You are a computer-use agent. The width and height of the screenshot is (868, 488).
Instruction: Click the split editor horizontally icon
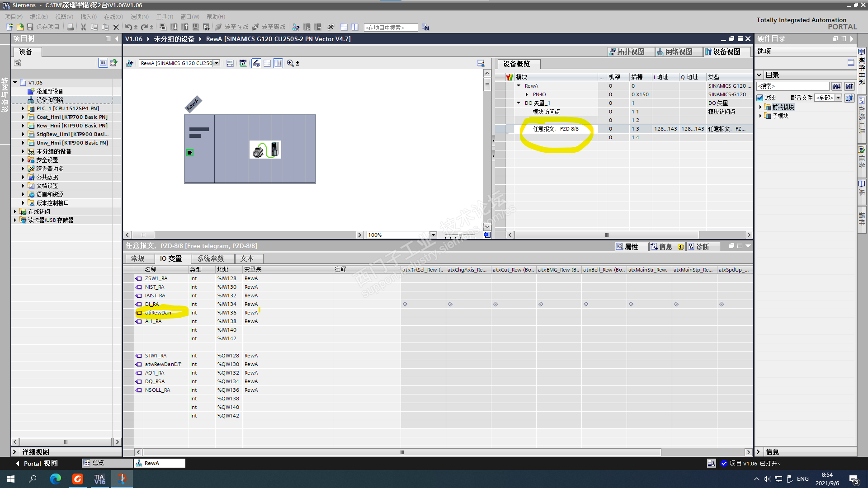coord(344,27)
